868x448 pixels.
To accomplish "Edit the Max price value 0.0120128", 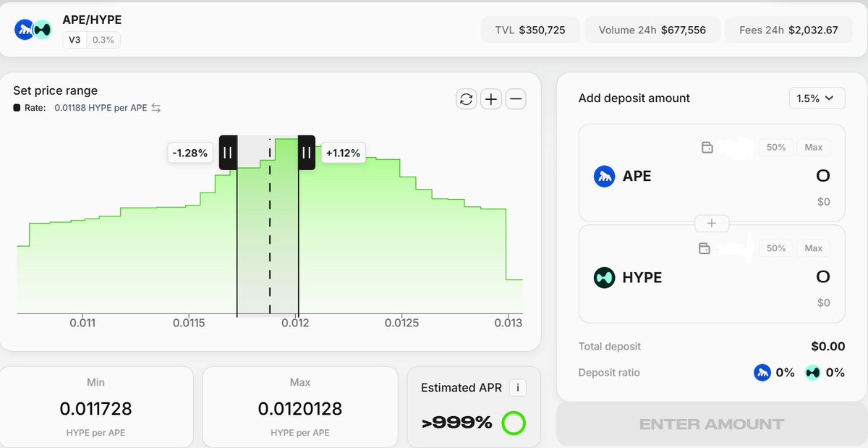I will coord(300,409).
